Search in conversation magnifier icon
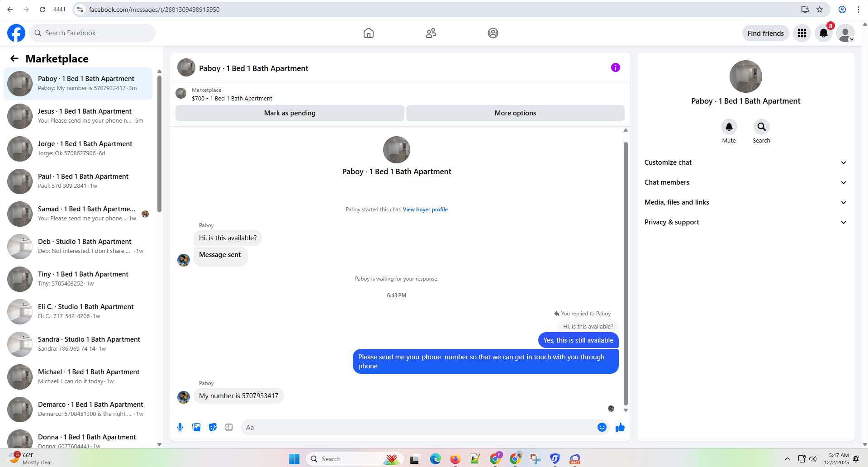This screenshot has width=868, height=467. 762,127
